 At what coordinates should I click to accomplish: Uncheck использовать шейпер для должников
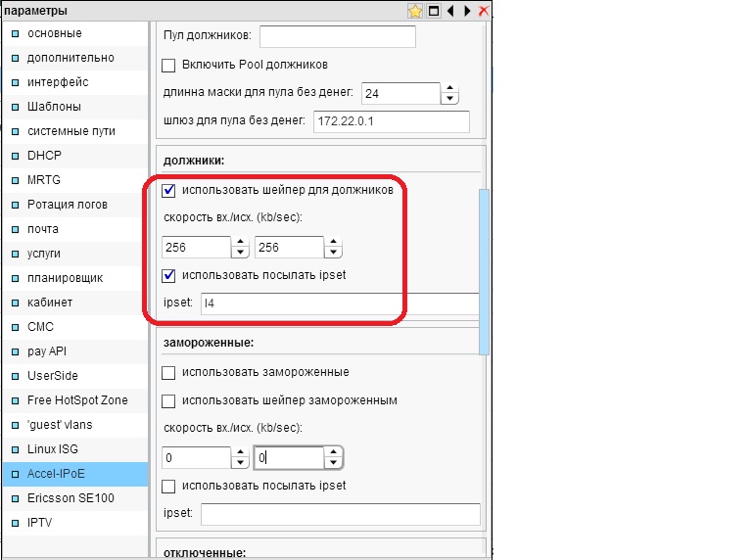pos(168,190)
